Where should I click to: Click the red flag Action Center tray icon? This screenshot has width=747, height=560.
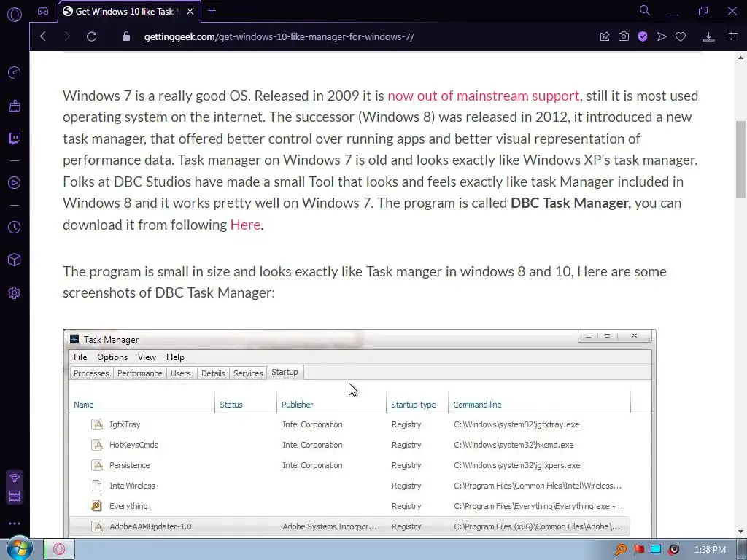(x=639, y=550)
